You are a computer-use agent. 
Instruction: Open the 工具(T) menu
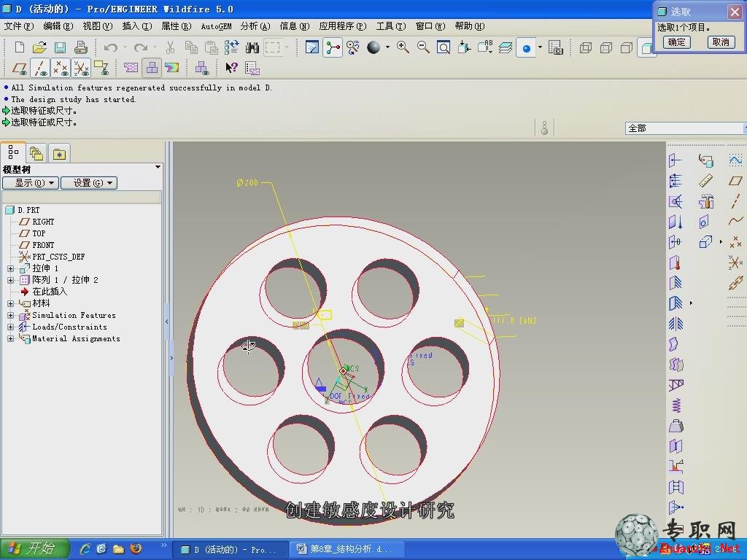391,26
